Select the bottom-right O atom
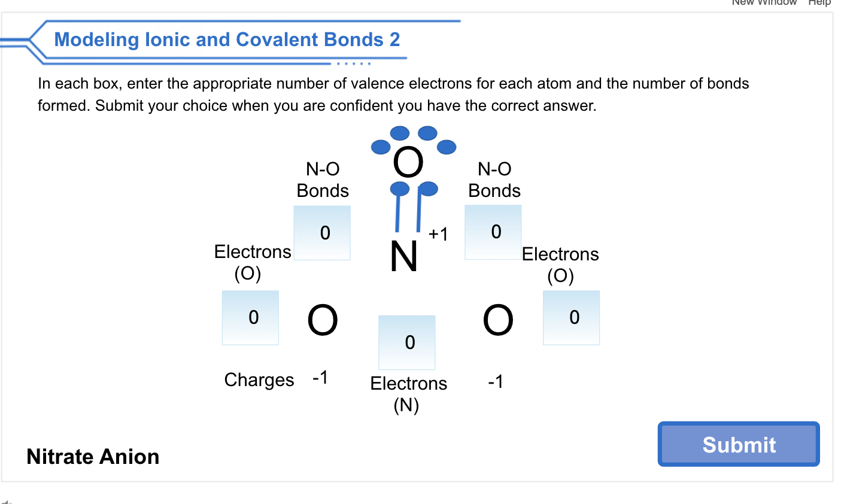844x504 pixels. (x=499, y=319)
